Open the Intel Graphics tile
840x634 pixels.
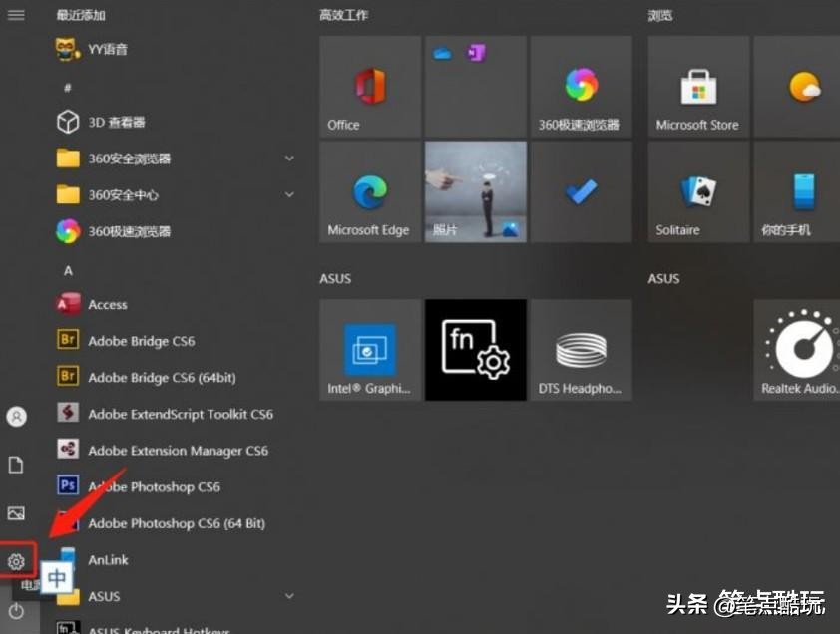click(369, 349)
